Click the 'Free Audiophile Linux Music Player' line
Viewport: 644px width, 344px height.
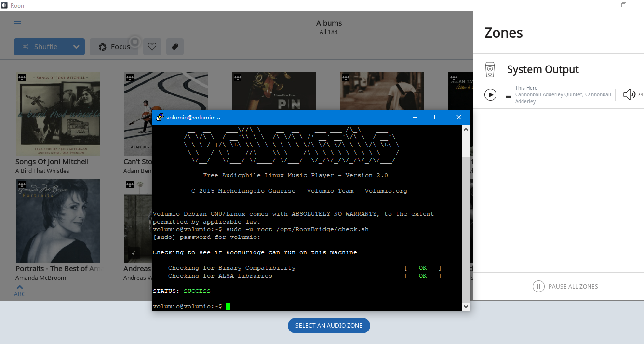(x=295, y=175)
